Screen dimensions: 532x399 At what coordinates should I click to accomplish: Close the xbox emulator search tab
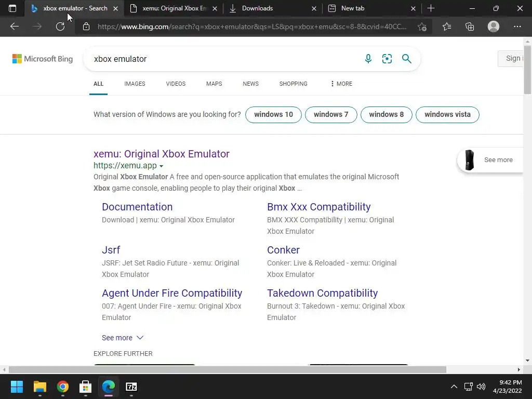coord(116,8)
